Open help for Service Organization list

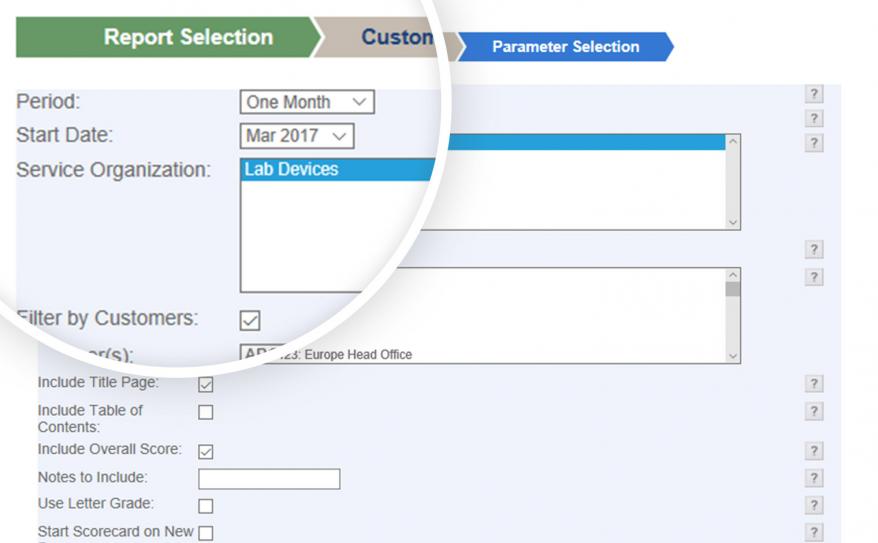click(x=814, y=143)
